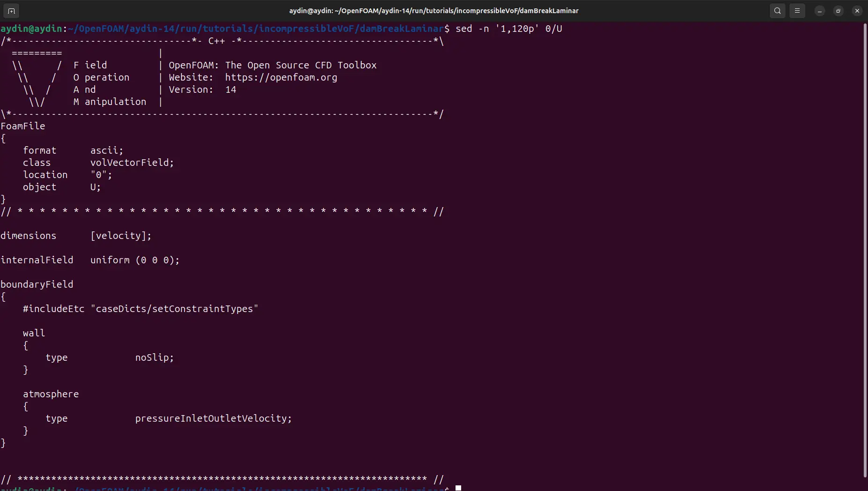
Task: Minimize the terminal window
Action: (820, 11)
